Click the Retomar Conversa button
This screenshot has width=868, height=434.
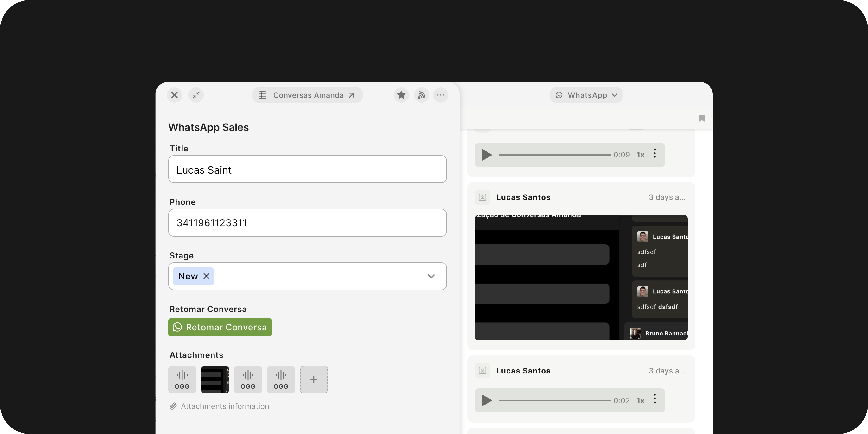(x=220, y=327)
